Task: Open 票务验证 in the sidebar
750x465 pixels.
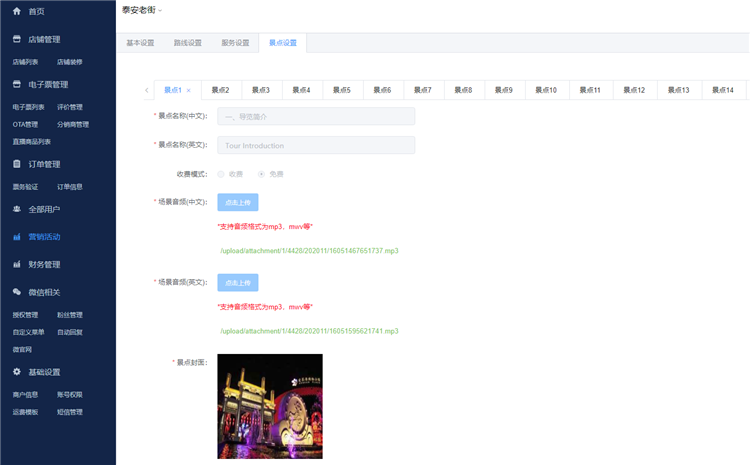Action: tap(25, 187)
